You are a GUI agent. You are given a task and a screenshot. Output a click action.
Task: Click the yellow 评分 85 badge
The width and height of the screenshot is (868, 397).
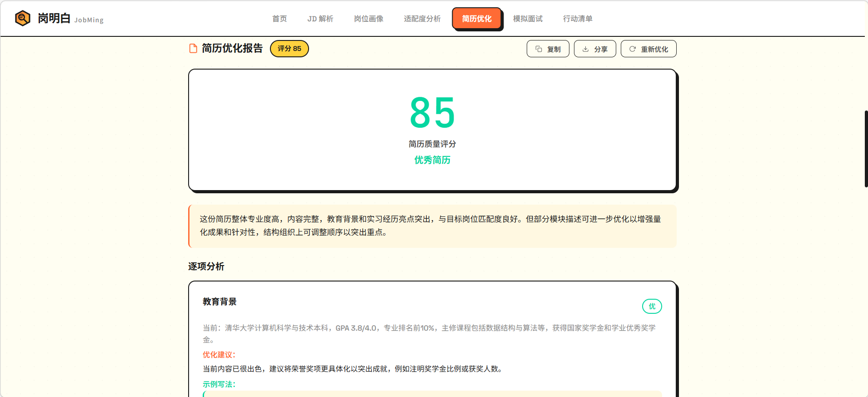pos(289,49)
